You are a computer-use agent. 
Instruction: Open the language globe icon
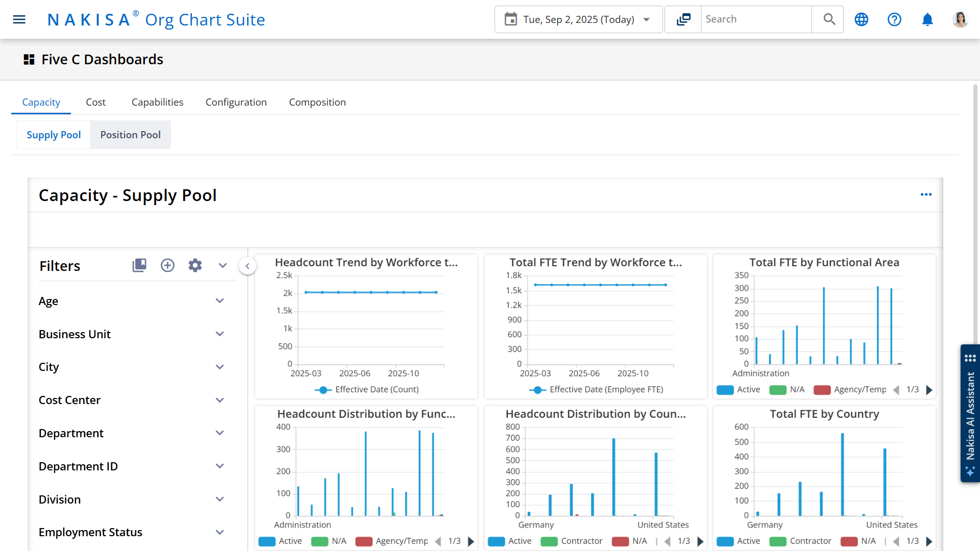tap(862, 19)
